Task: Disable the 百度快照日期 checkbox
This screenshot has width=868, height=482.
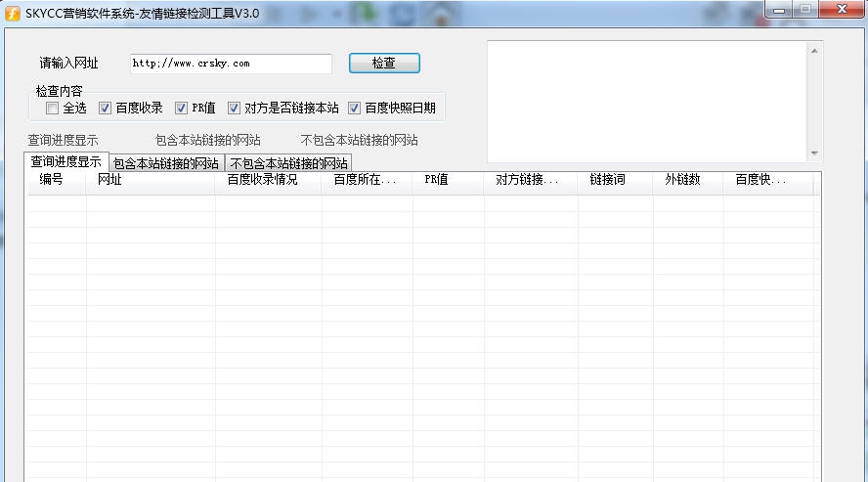Action: click(355, 109)
